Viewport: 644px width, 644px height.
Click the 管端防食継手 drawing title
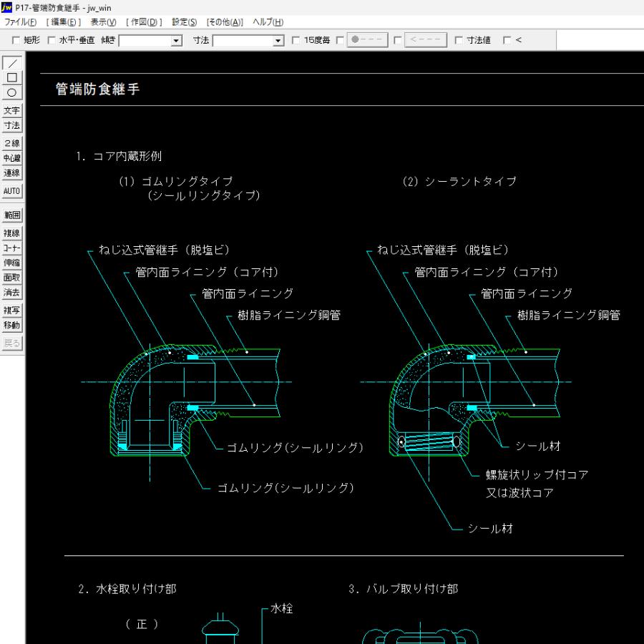[x=98, y=89]
